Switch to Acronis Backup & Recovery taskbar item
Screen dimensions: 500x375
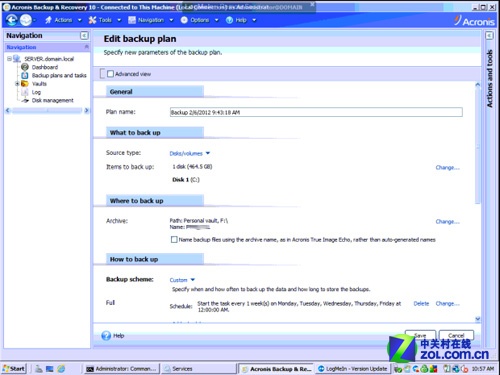(x=276, y=369)
